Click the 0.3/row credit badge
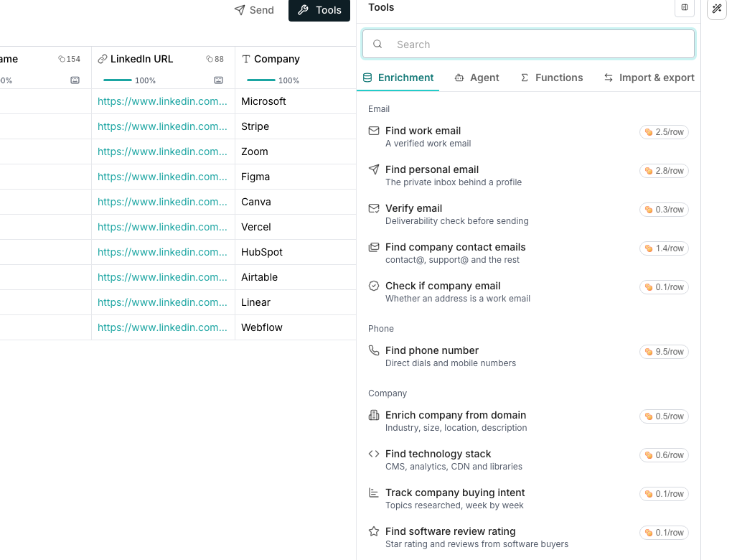Screen dimensions: 732x560 coord(664,210)
